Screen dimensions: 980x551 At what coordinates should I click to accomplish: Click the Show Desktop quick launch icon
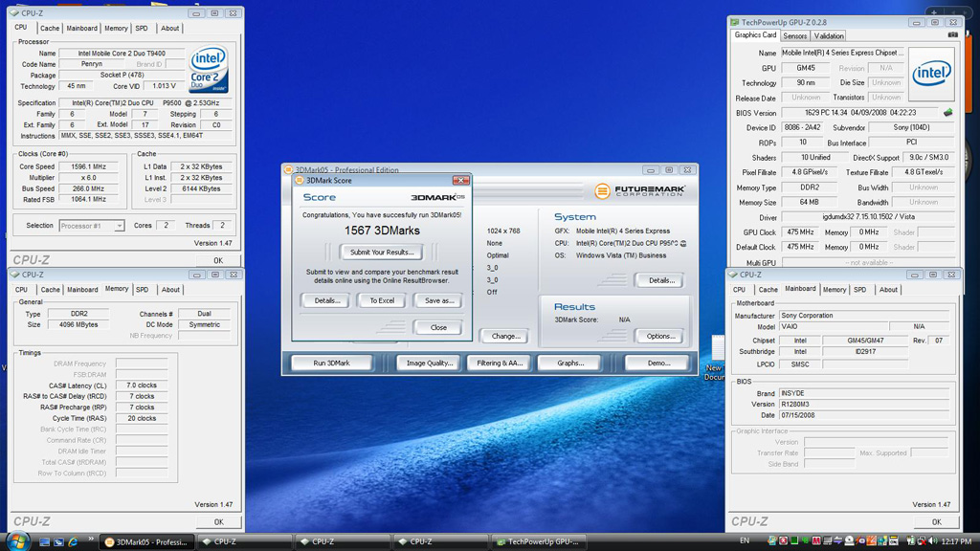44,541
